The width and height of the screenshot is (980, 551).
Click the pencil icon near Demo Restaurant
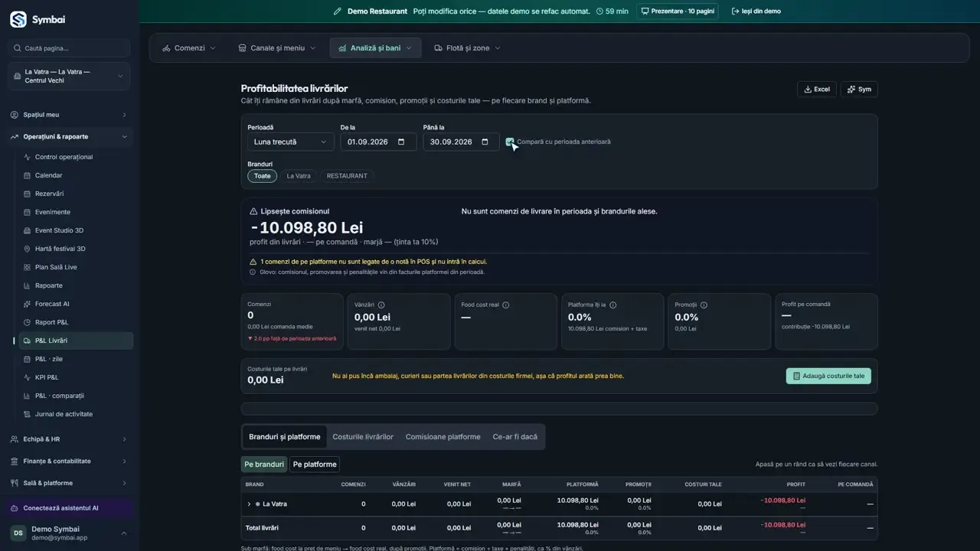point(338,11)
